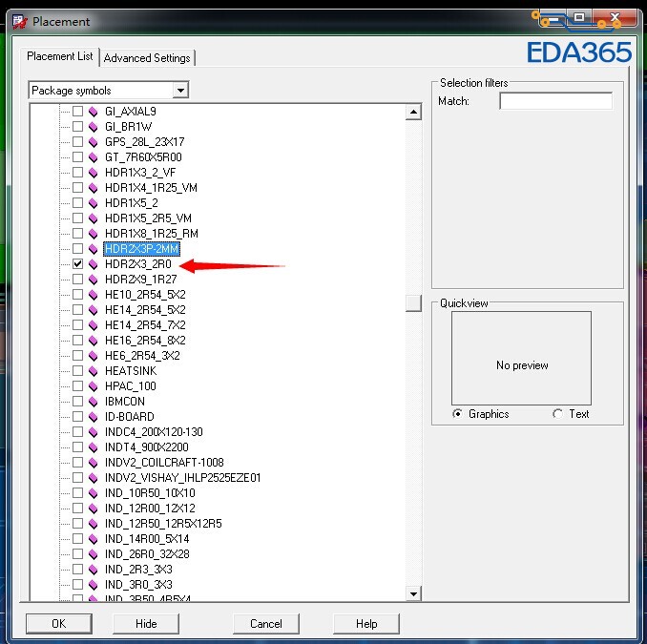This screenshot has width=647, height=644.
Task: Check the GT_7R60X5R00 checkbox
Action: tap(77, 157)
